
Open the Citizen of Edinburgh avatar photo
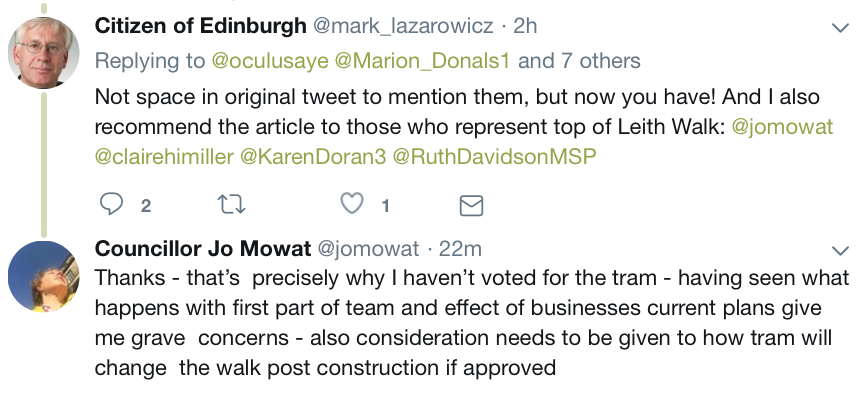click(x=44, y=52)
